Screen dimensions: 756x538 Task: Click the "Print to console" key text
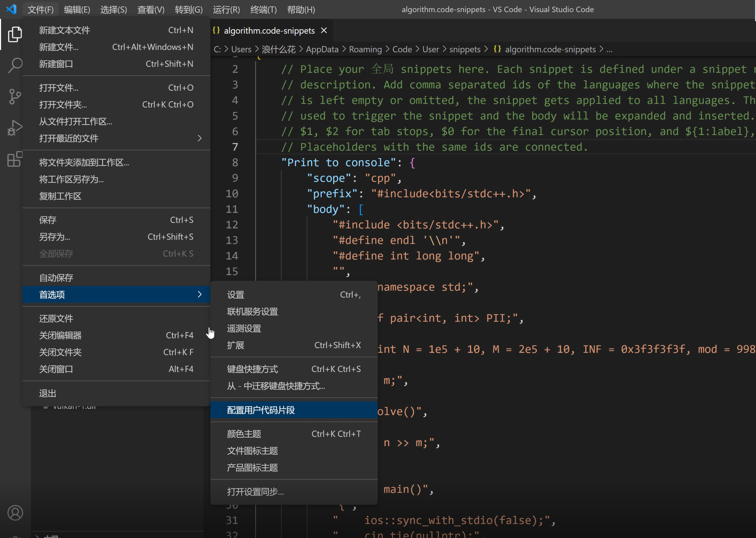(x=339, y=163)
